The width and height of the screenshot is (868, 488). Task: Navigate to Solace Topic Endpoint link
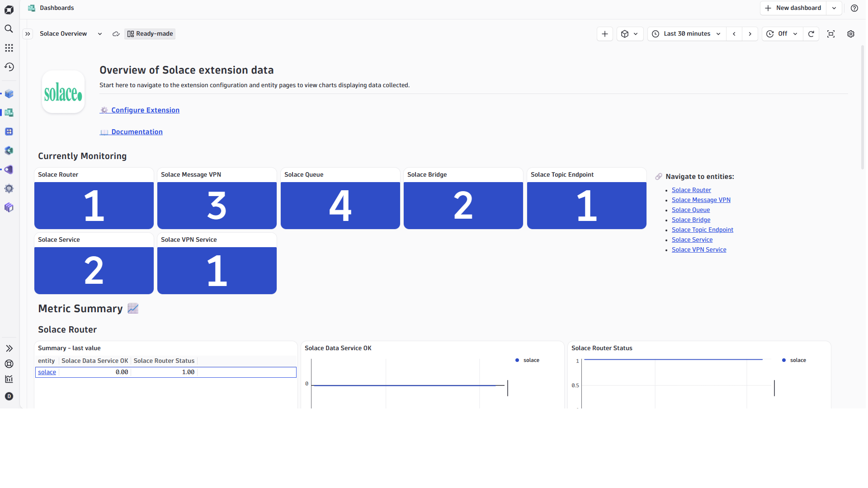703,230
